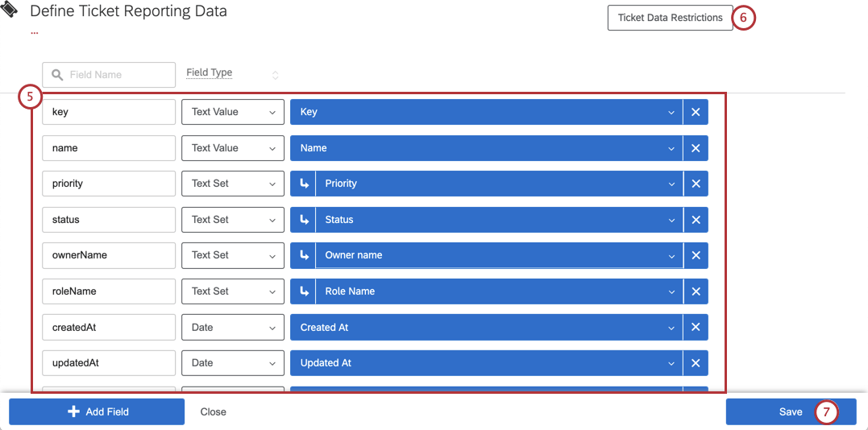The height and width of the screenshot is (430, 868).
Task: Focus the Field Name search box
Action: 118,75
